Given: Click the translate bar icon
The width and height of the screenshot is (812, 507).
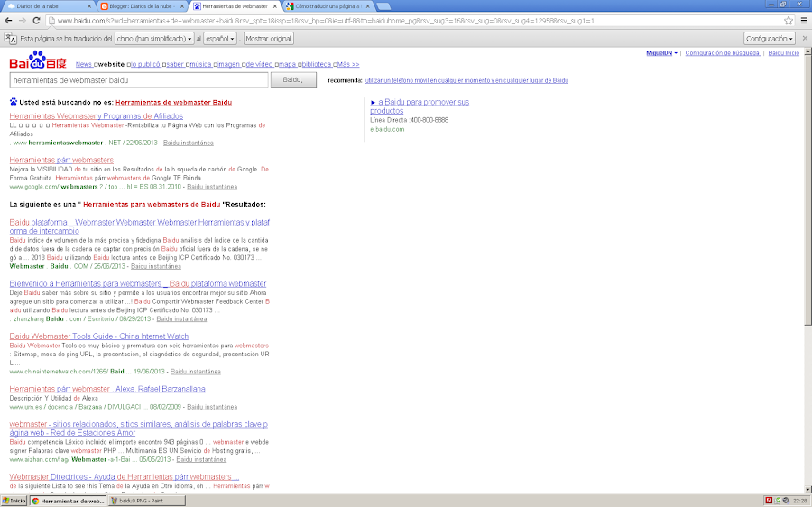Looking at the screenshot, I should [10, 38].
